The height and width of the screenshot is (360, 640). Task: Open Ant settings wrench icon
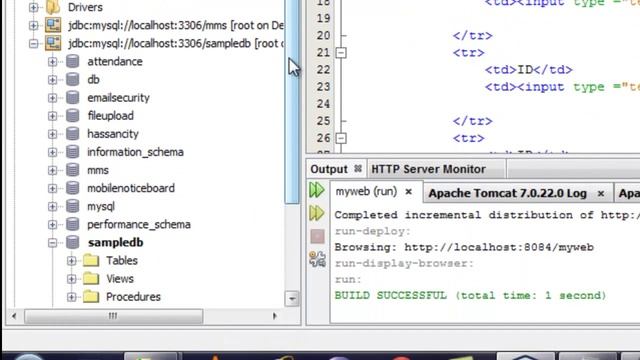tap(317, 259)
